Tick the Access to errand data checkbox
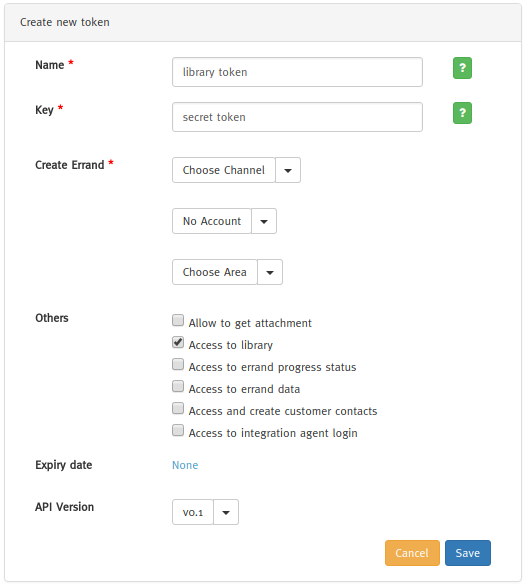 click(x=178, y=386)
